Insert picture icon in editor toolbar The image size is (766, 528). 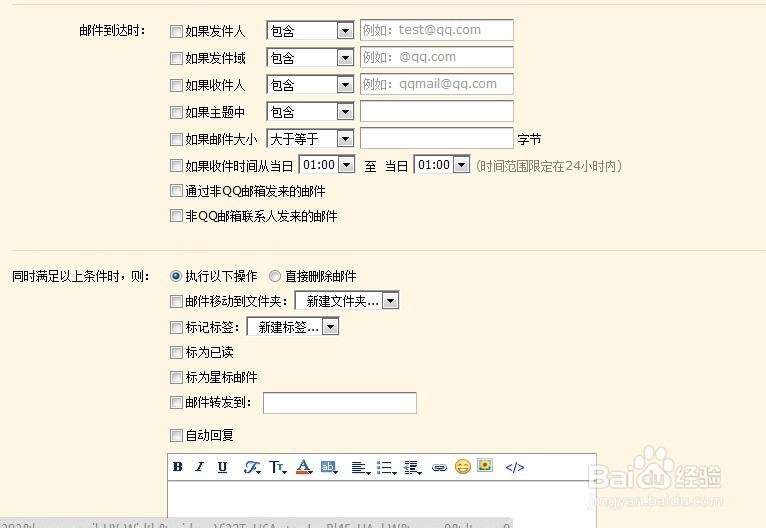tap(485, 465)
